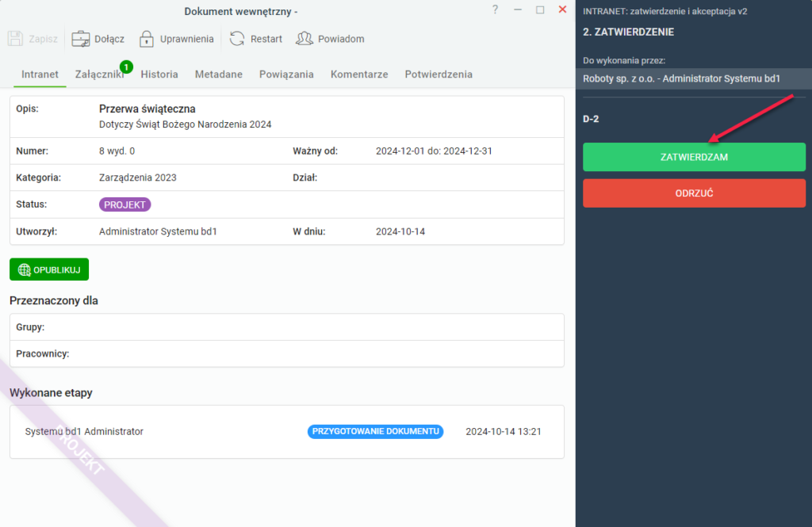
Task: Click the Grupy row
Action: [287, 327]
